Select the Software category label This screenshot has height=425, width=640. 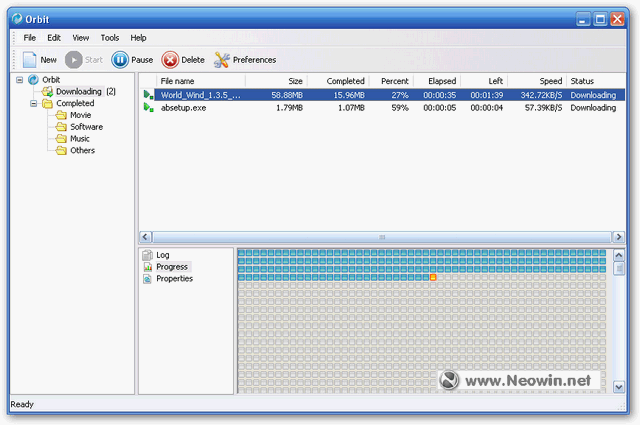[87, 127]
